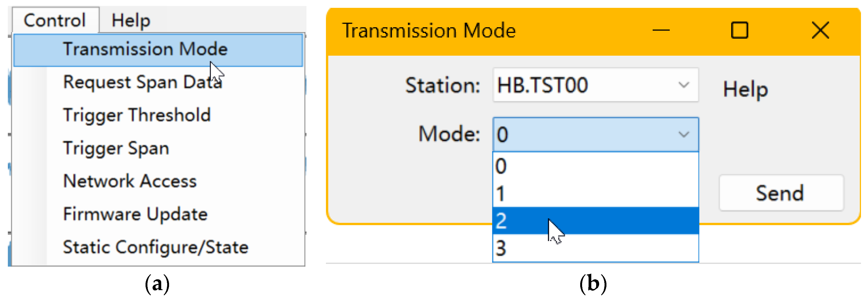Click Help link in Transmission Mode dialog

coord(745,90)
